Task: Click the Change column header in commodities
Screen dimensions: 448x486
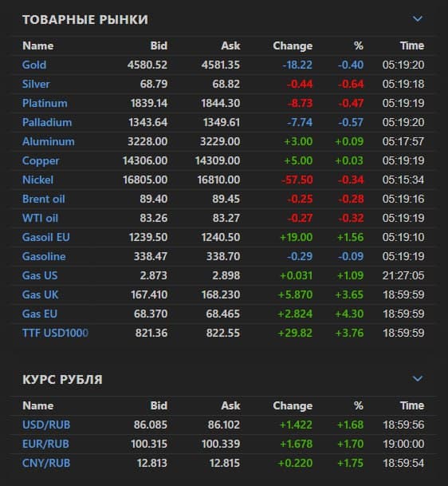Action: click(x=293, y=45)
